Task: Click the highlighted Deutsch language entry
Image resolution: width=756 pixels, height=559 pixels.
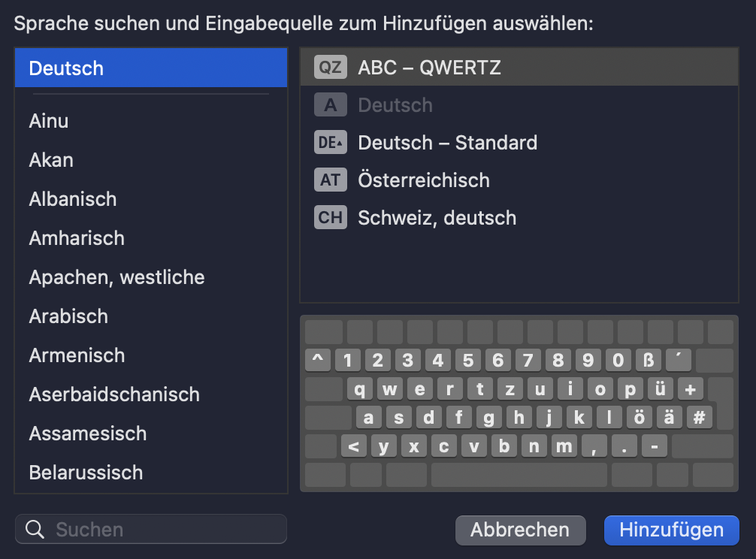Action: pos(66,68)
